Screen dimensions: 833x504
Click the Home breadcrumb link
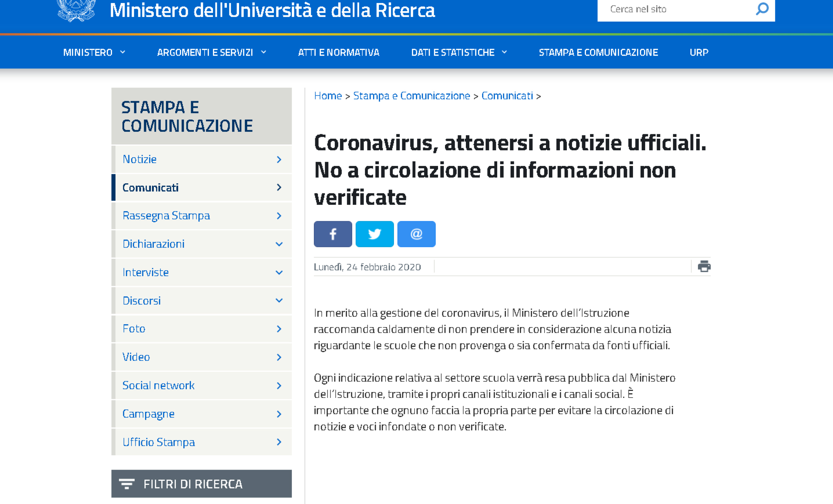click(328, 96)
